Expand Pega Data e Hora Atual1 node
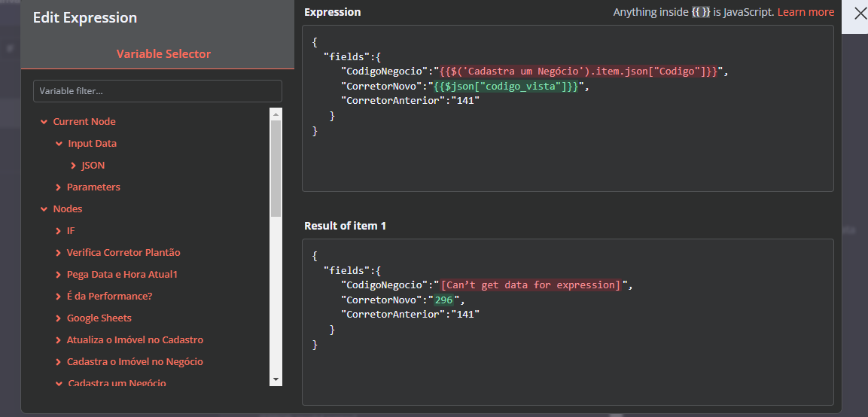The height and width of the screenshot is (417, 868). click(59, 275)
